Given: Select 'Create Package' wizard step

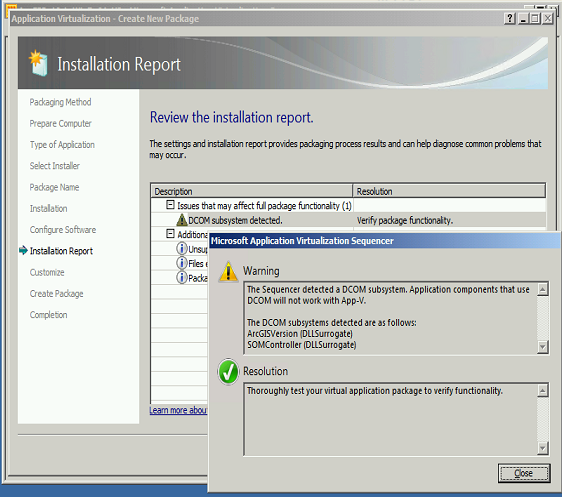Looking at the screenshot, I should (x=57, y=293).
